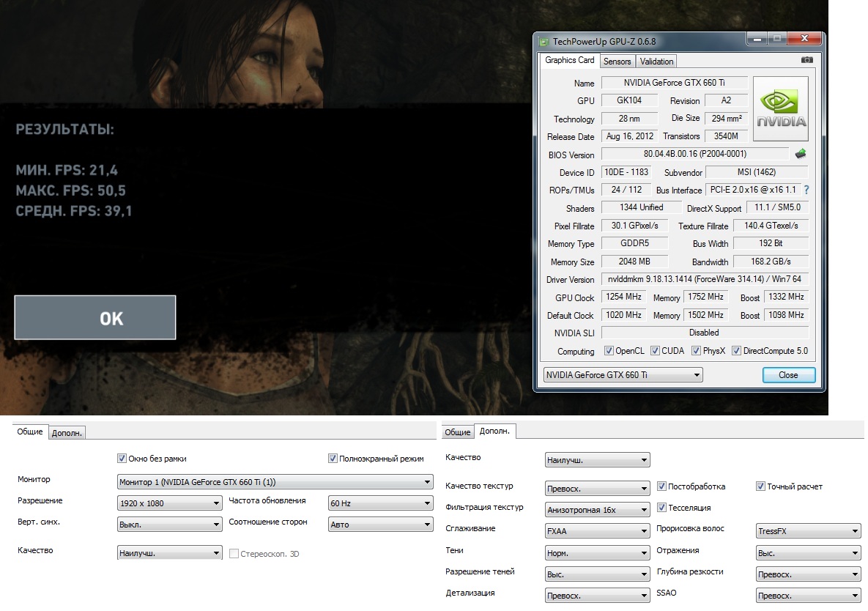Open the Соотношение сторон dropdown
The width and height of the screenshot is (868, 611).
point(380,525)
